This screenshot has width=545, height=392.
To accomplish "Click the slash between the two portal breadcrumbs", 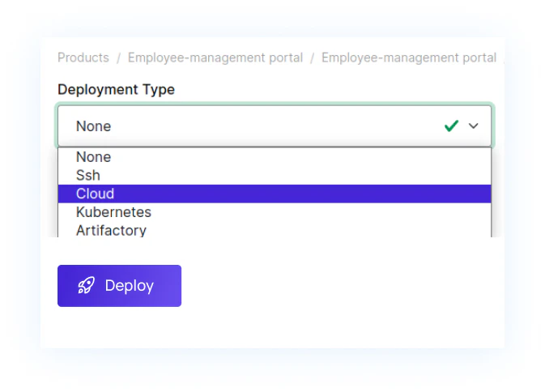I will point(312,58).
